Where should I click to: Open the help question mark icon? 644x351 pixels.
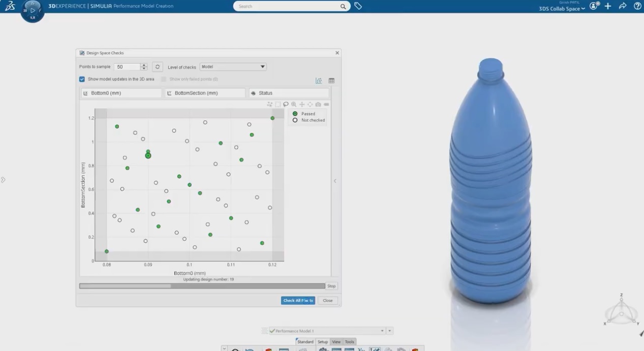click(637, 6)
